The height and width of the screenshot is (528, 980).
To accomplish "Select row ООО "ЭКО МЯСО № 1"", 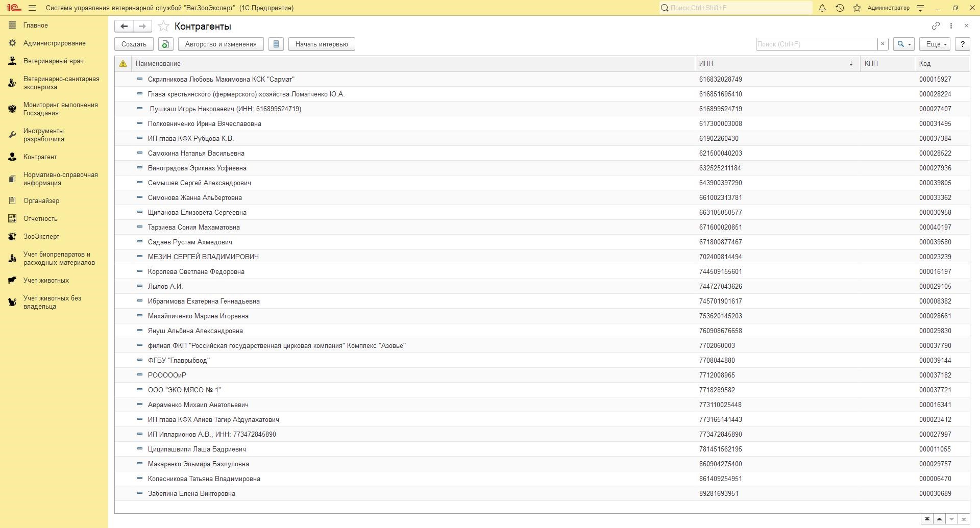I will (542, 390).
